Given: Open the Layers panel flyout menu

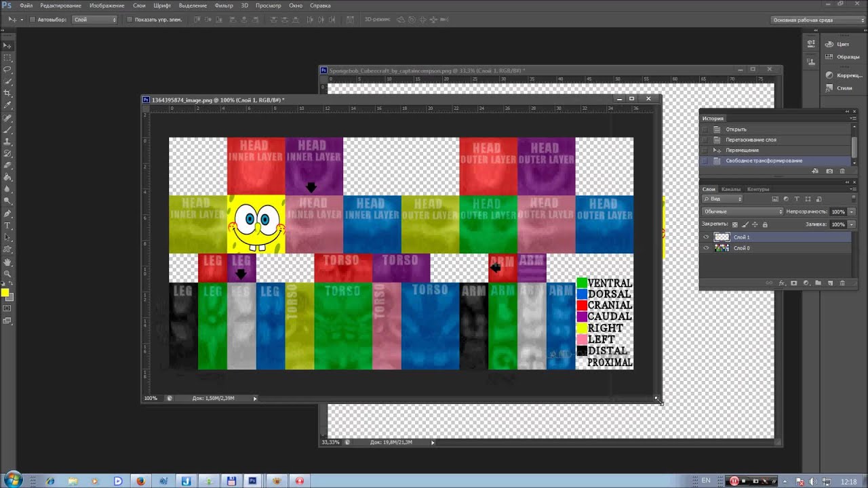Looking at the screenshot, I should tap(852, 189).
